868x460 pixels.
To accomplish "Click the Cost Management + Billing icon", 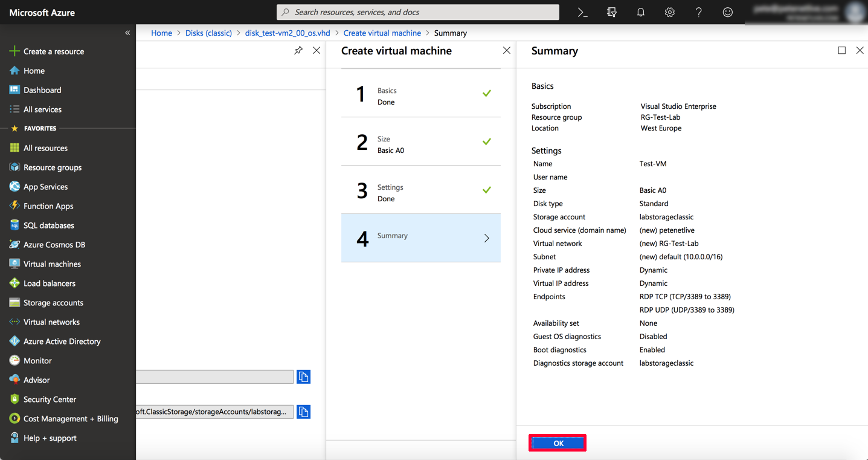I will (x=14, y=419).
